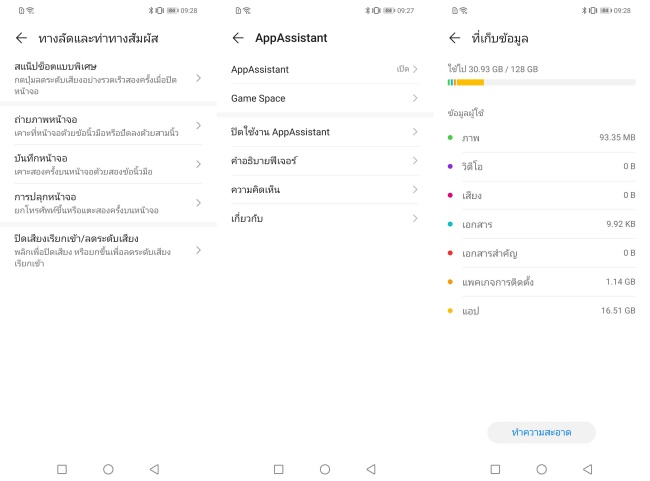The height and width of the screenshot is (481, 650).
Task: Tap back arrow on ทางลัดและท่าทางสัมผัส screen
Action: coord(22,38)
